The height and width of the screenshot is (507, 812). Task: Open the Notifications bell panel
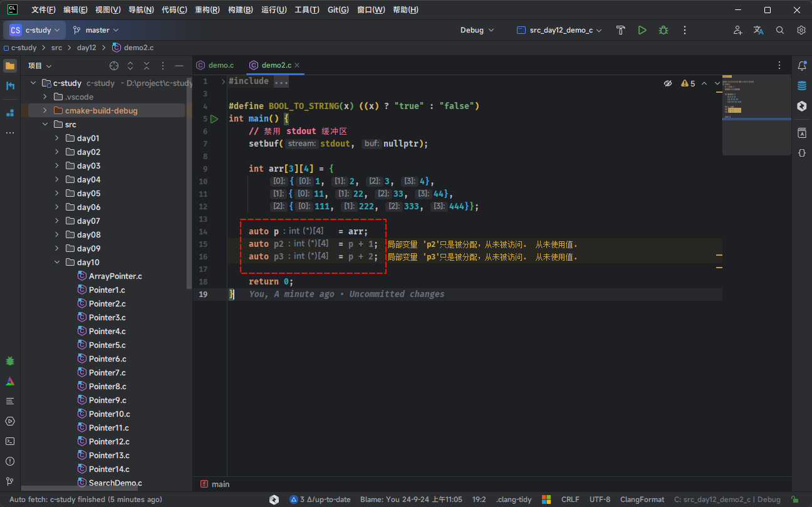pyautogui.click(x=801, y=66)
